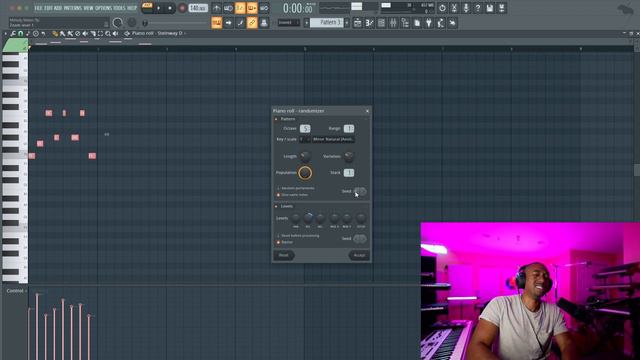Click the step edit arrow icon
Screen dimensions: 640x360
click(x=228, y=23)
